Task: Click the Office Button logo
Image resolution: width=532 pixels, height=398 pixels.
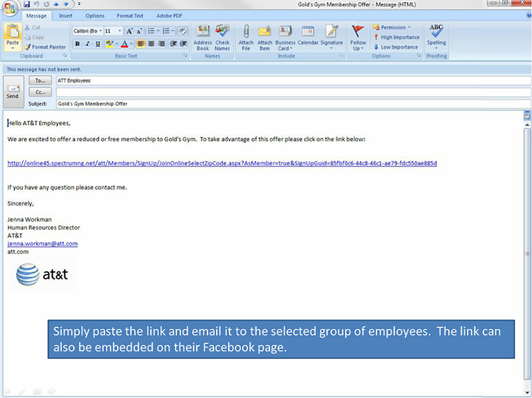Action: pyautogui.click(x=9, y=8)
